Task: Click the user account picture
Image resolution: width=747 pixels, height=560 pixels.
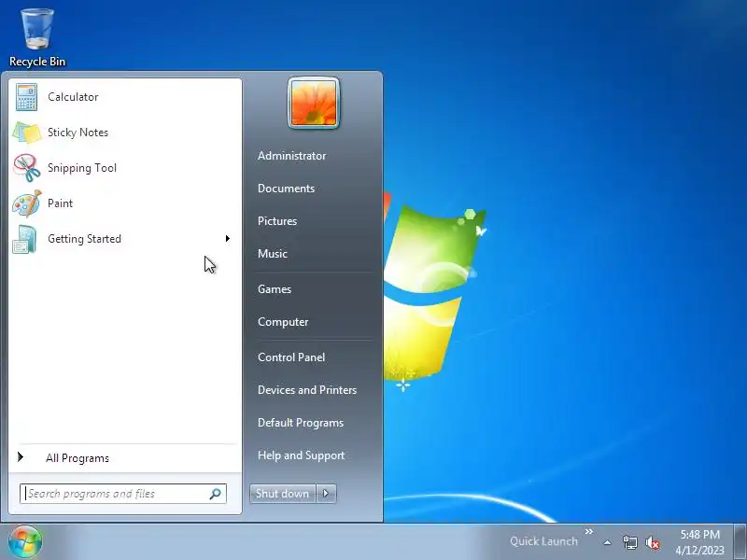Action: [x=314, y=103]
